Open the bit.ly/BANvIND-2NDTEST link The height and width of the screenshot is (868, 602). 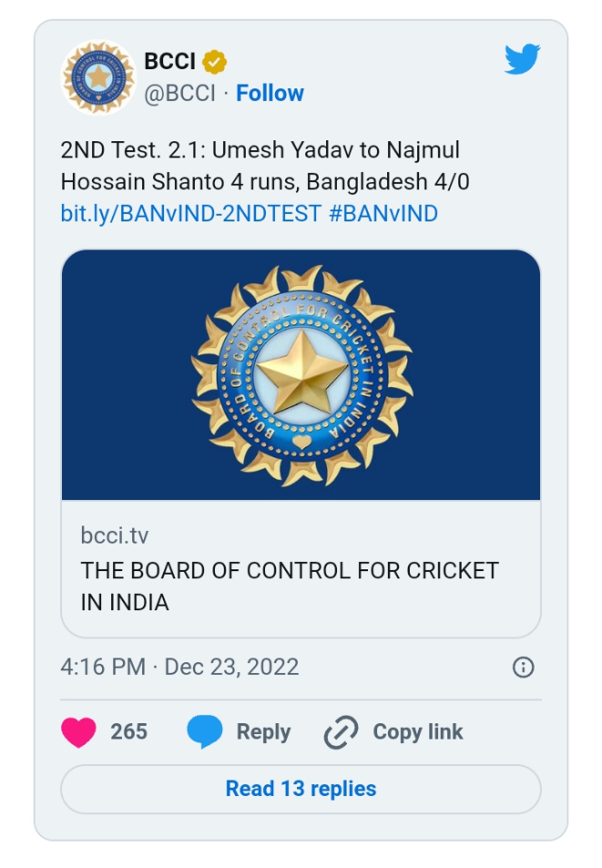(x=190, y=213)
